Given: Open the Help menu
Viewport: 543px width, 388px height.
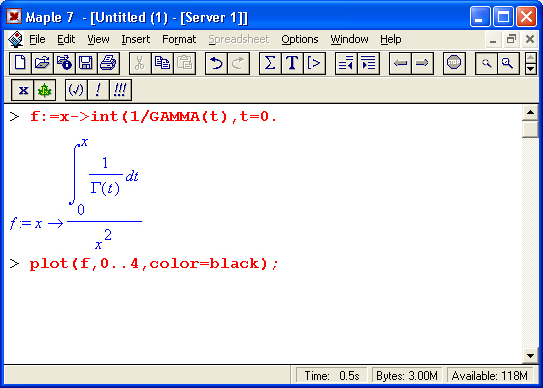Looking at the screenshot, I should [x=391, y=39].
